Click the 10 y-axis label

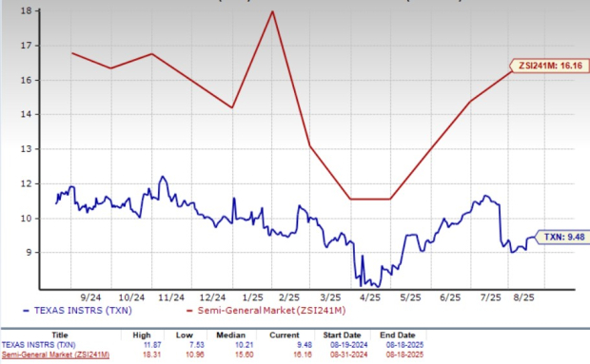pyautogui.click(x=26, y=219)
